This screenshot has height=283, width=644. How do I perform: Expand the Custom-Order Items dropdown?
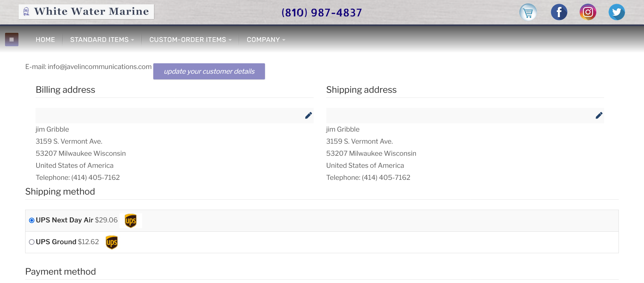(x=191, y=40)
